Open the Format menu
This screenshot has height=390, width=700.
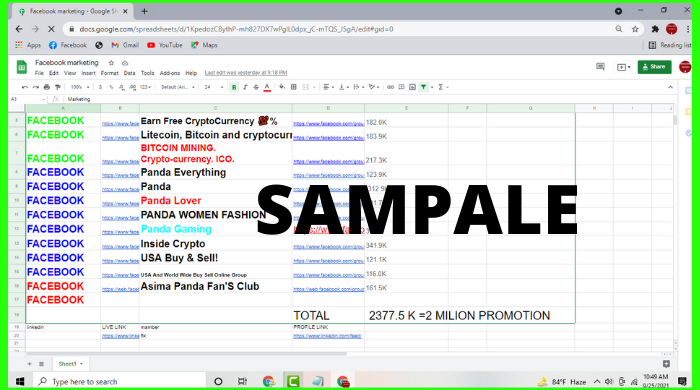click(109, 73)
